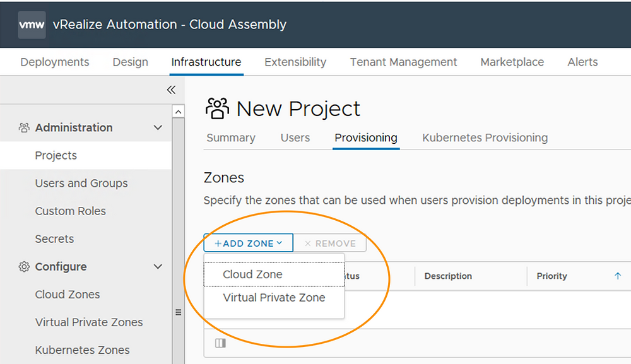Collapse the Administration section chevron
The height and width of the screenshot is (364, 631).
click(x=158, y=128)
